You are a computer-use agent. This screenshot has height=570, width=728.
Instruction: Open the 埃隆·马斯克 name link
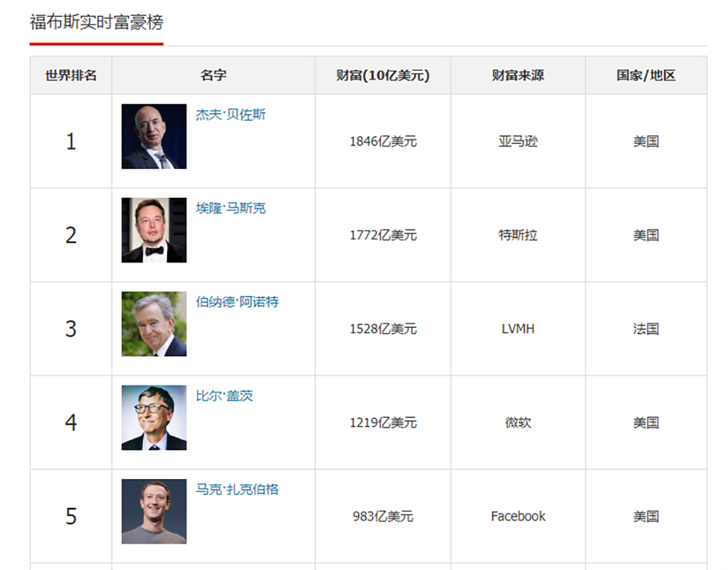[231, 208]
